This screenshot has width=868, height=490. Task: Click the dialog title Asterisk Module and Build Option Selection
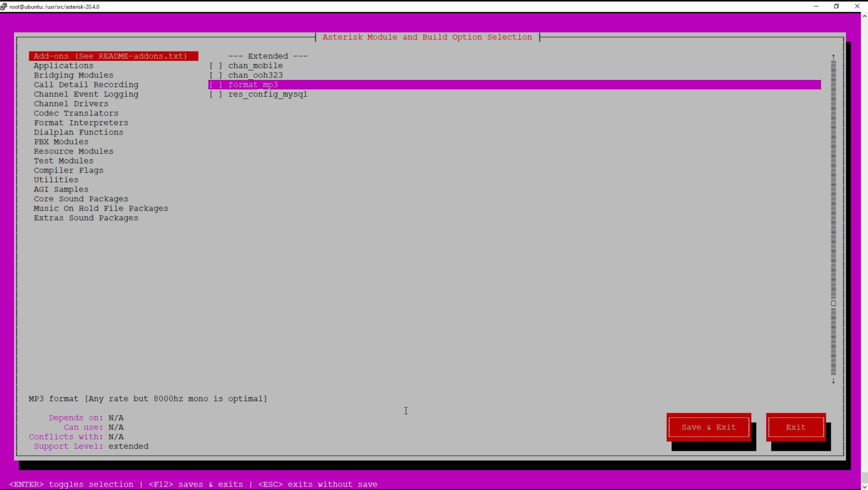pos(427,37)
